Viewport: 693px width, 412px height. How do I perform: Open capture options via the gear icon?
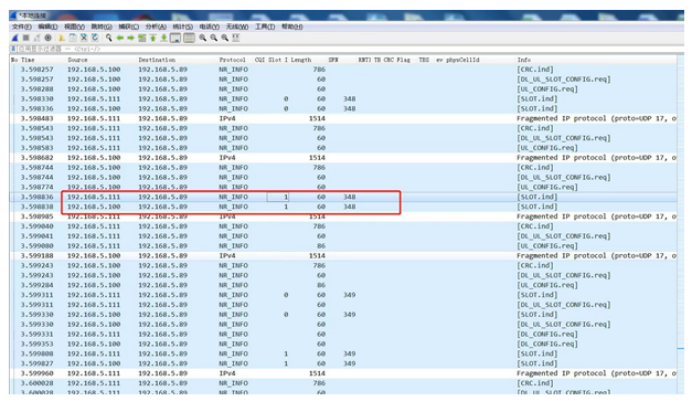(46, 37)
